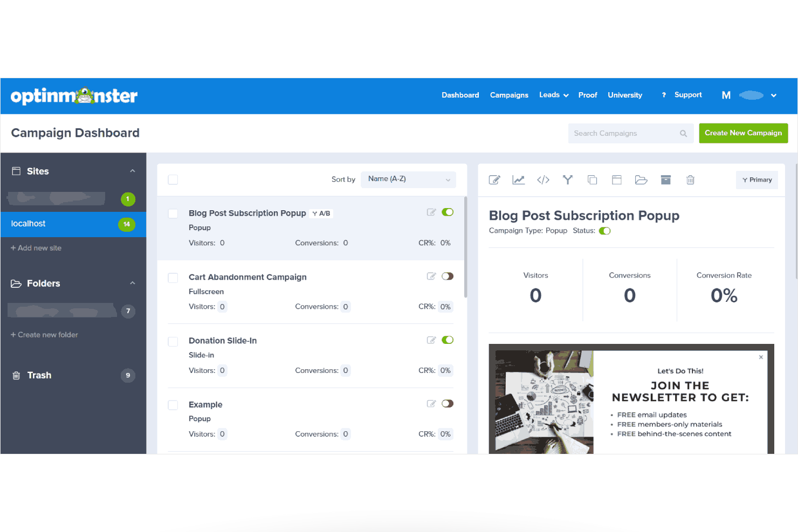
Task: Click the window-shaped site icon in toolbar
Action: [x=617, y=180]
